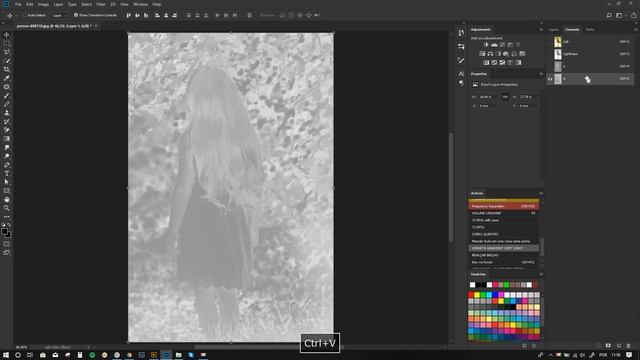Select the Rectangle shape tool
Viewport: 640px width, 360px height.
[x=7, y=191]
